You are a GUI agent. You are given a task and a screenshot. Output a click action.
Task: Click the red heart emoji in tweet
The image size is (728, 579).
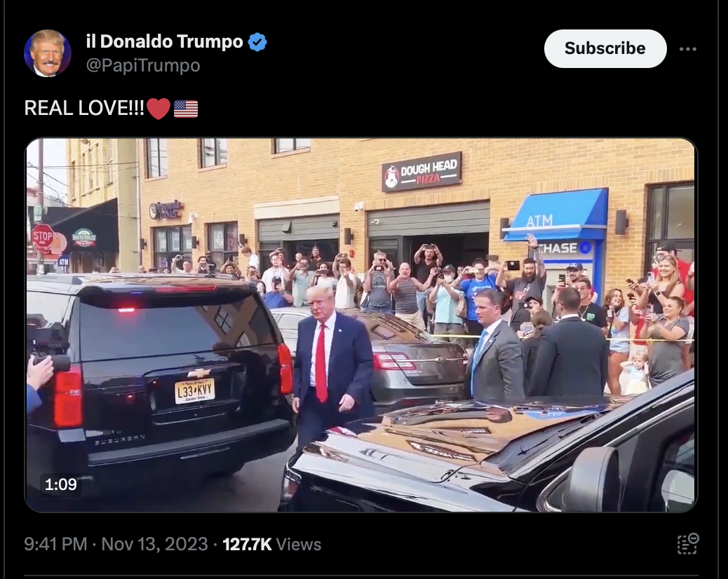coord(159,109)
